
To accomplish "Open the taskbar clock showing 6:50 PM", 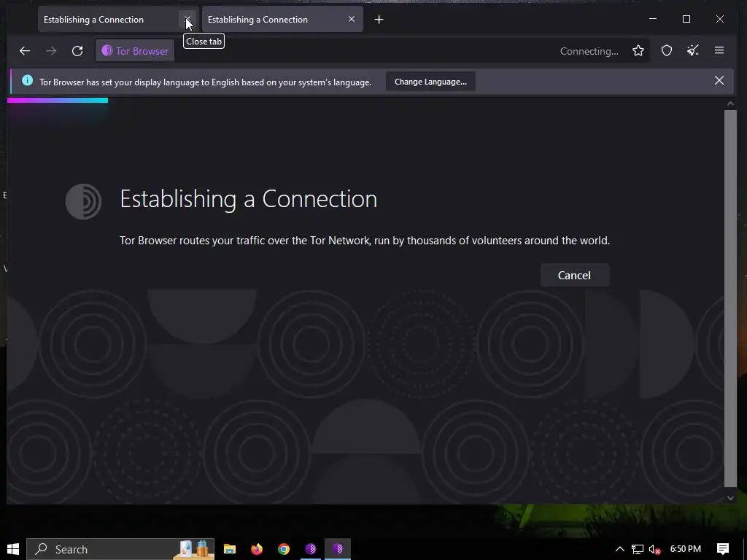I will coord(686,549).
